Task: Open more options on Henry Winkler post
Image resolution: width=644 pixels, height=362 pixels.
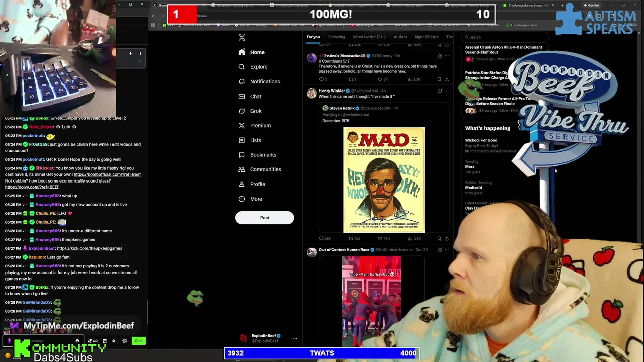Action: (447, 91)
